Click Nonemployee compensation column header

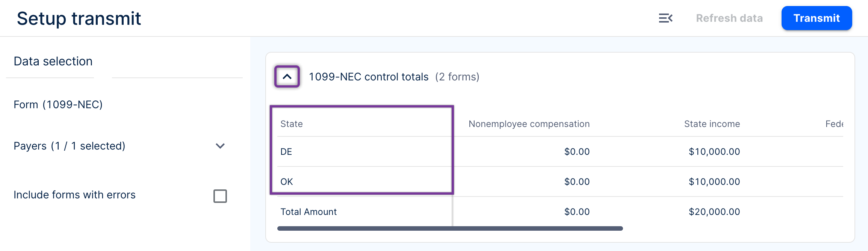(529, 124)
